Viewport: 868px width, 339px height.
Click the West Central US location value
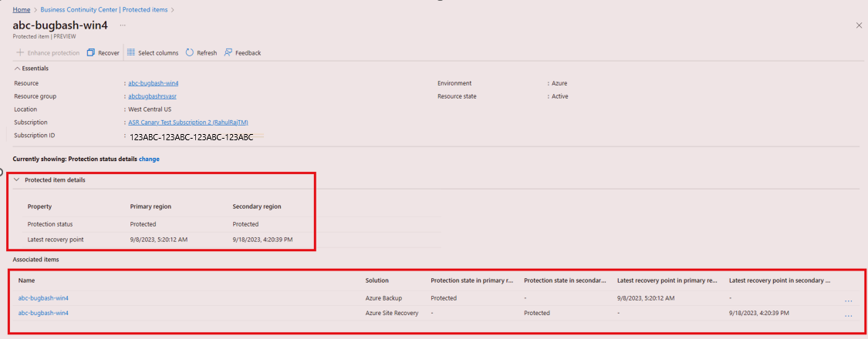[x=150, y=109]
